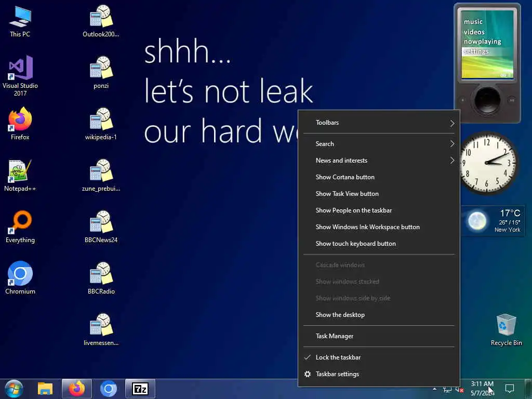Click the analog clock gadget

tap(488, 163)
